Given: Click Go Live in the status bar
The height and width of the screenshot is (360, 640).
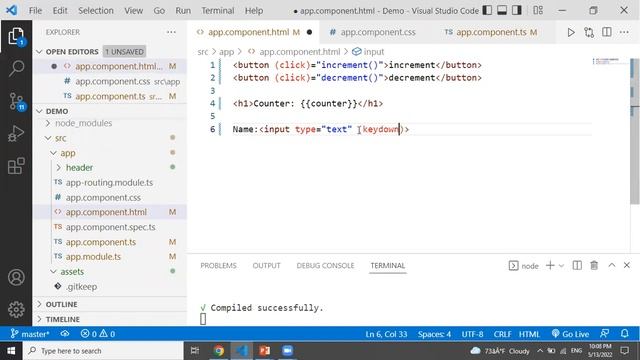Looking at the screenshot, I should [570, 334].
